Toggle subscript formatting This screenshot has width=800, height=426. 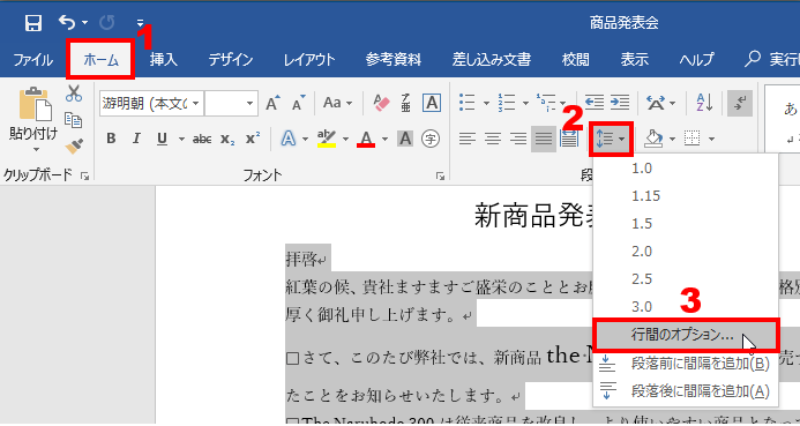[228, 139]
